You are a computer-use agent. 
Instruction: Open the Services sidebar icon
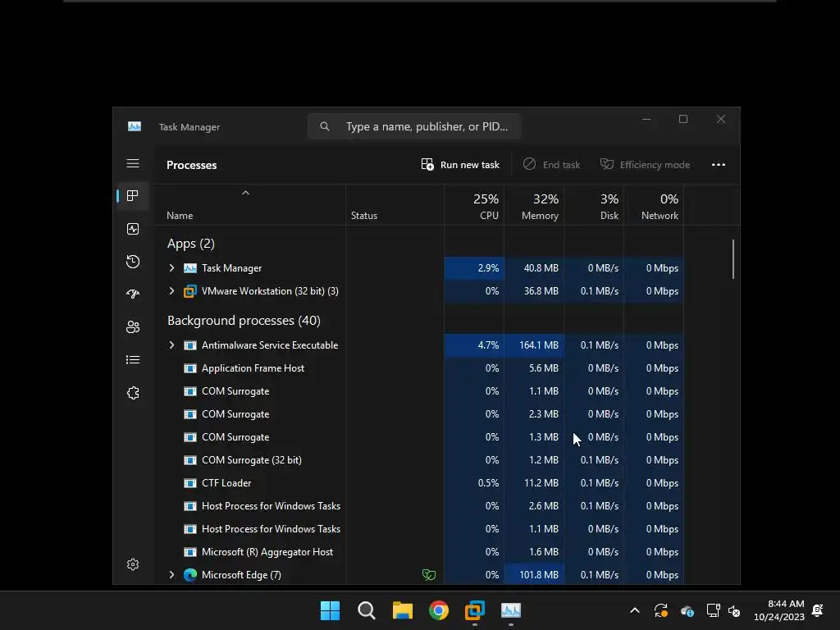pos(133,393)
